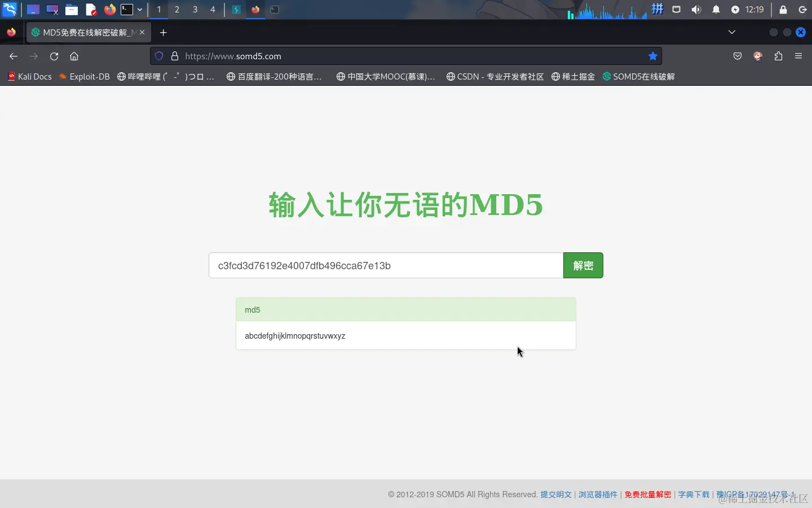Open the CSDN bookmark

point(495,76)
